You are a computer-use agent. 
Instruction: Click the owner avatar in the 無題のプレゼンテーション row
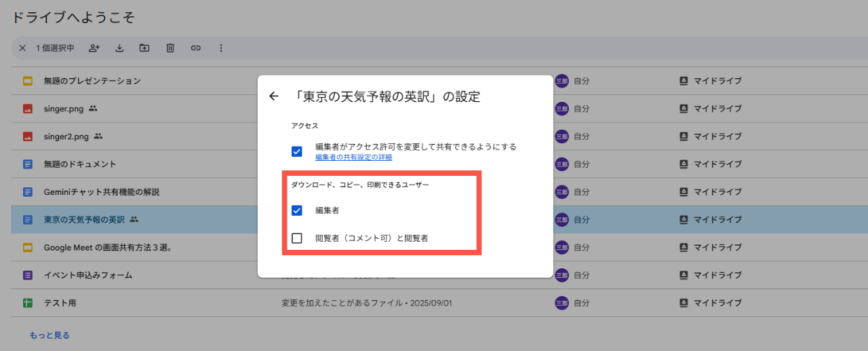(x=561, y=81)
